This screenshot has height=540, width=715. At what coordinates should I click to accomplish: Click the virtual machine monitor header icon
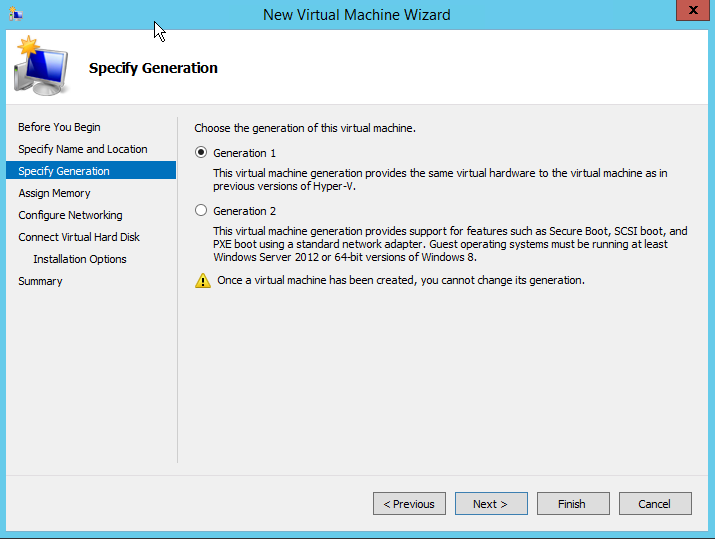(x=41, y=66)
